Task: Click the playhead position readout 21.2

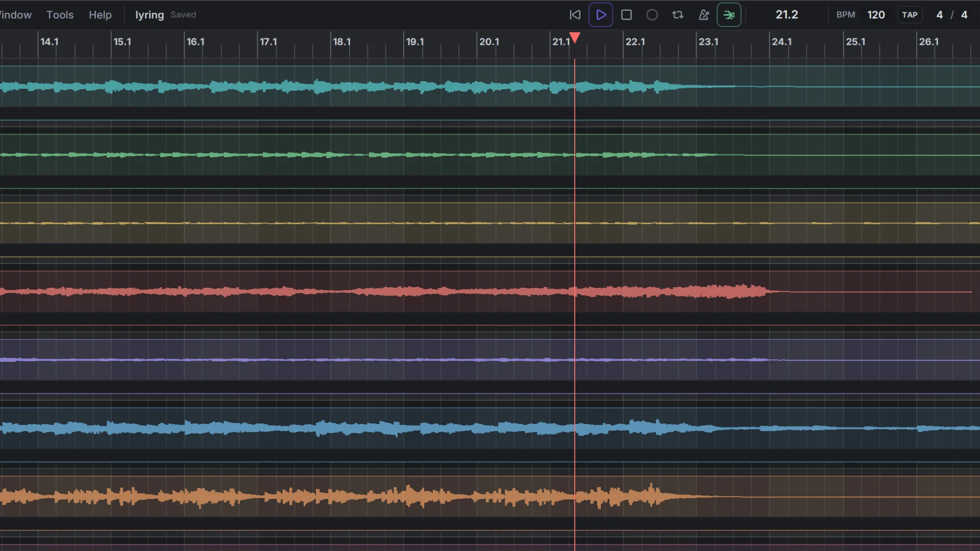Action: pyautogui.click(x=787, y=15)
